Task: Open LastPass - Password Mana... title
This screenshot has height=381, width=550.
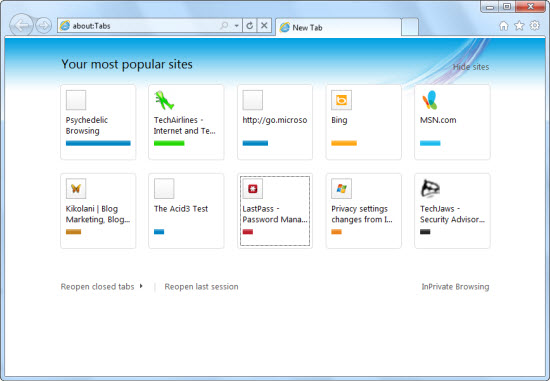Action: click(x=275, y=214)
